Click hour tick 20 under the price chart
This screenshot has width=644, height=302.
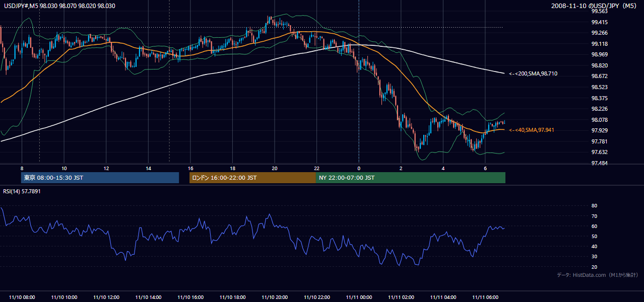point(275,168)
